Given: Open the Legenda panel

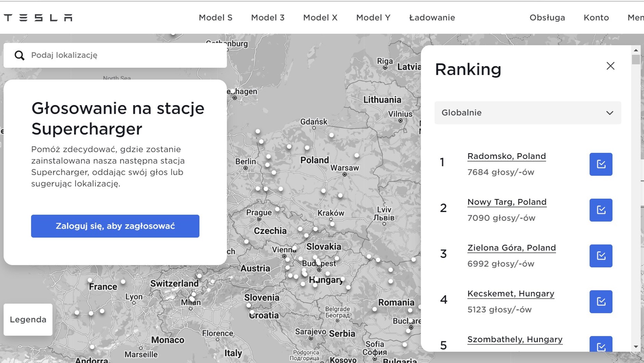Looking at the screenshot, I should (28, 320).
